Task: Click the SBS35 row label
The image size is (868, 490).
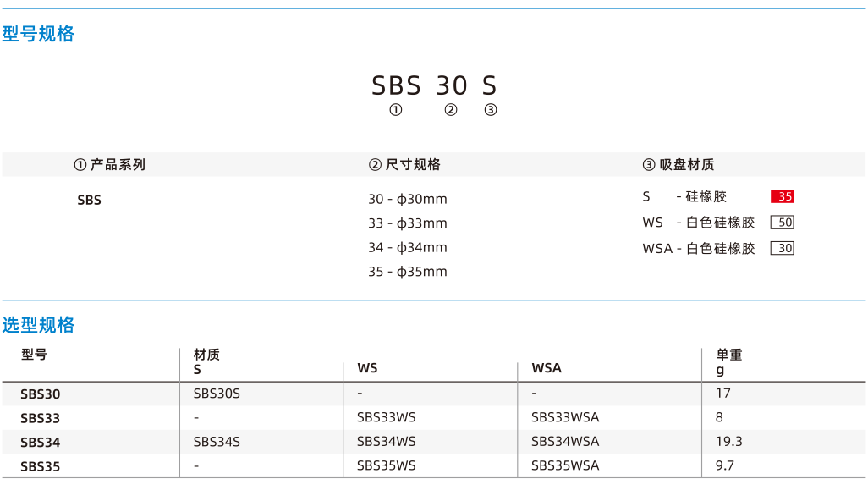Action: click(41, 467)
